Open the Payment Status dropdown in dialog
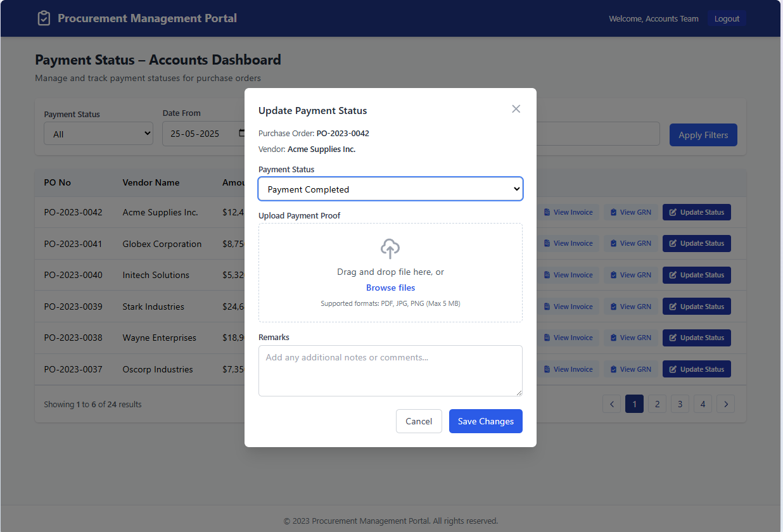 390,189
